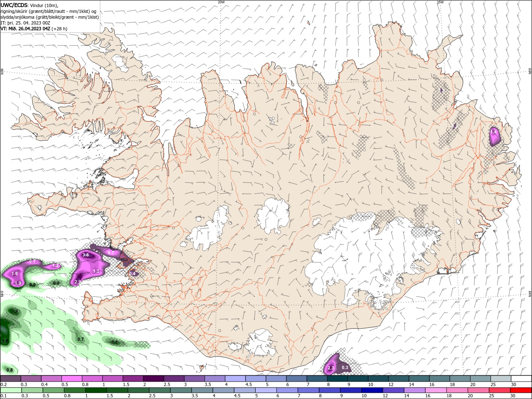Pick the pale grey top-row swatch between 25 and 30
Screen dimensions: 532x399
coord(501,379)
